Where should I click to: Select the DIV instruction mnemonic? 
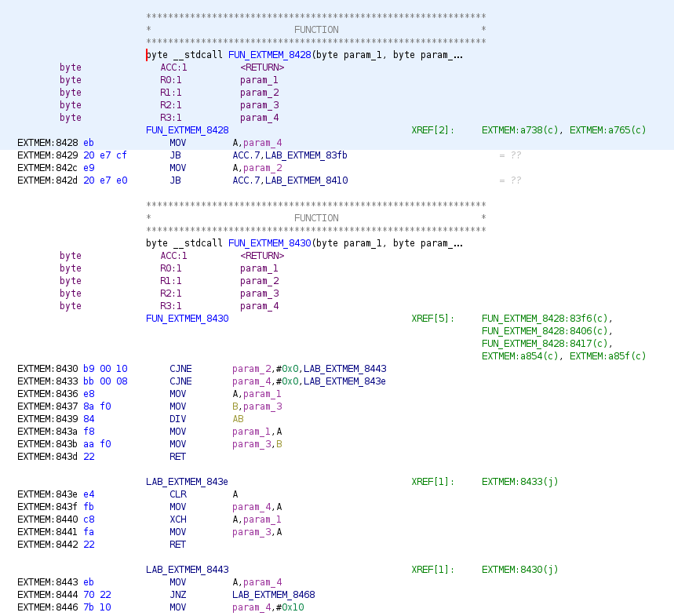(x=177, y=419)
